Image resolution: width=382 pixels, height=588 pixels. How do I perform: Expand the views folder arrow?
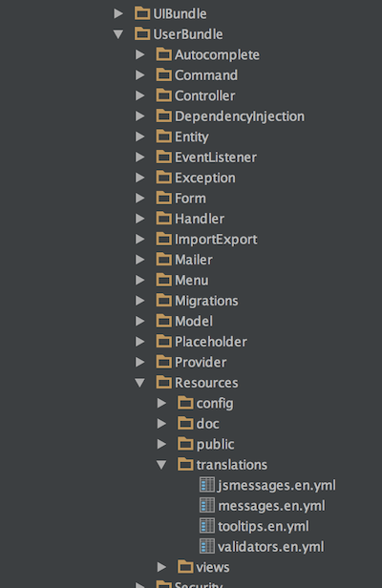click(161, 567)
